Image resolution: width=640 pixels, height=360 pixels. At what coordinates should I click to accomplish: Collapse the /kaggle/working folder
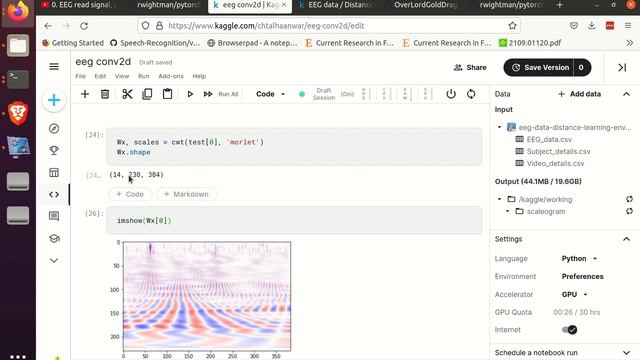tap(499, 200)
